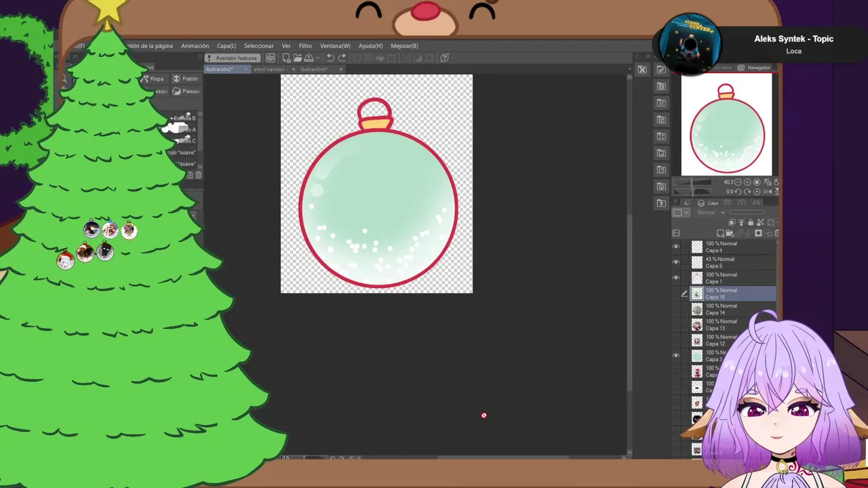Create a new canvas with toolbar icon
The height and width of the screenshot is (488, 868).
pyautogui.click(x=286, y=58)
